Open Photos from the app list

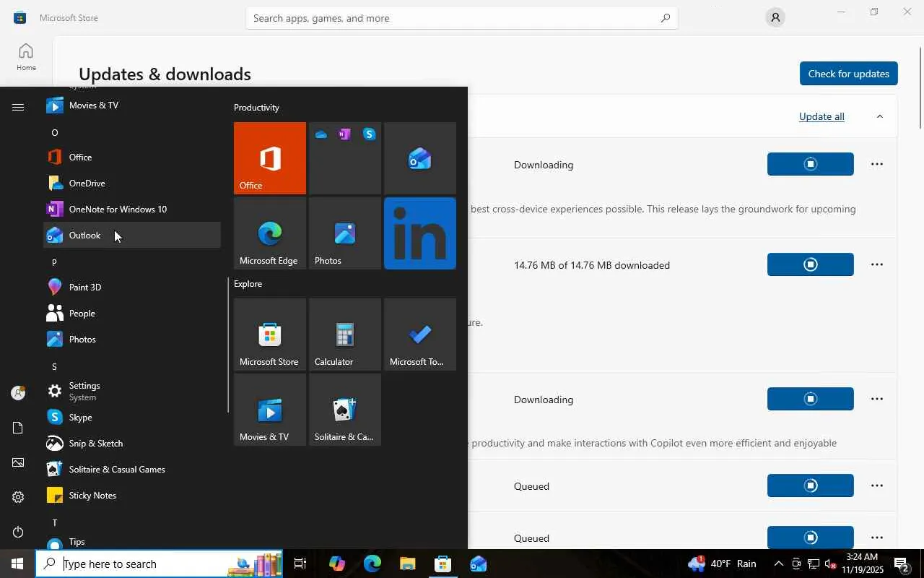[132, 339]
